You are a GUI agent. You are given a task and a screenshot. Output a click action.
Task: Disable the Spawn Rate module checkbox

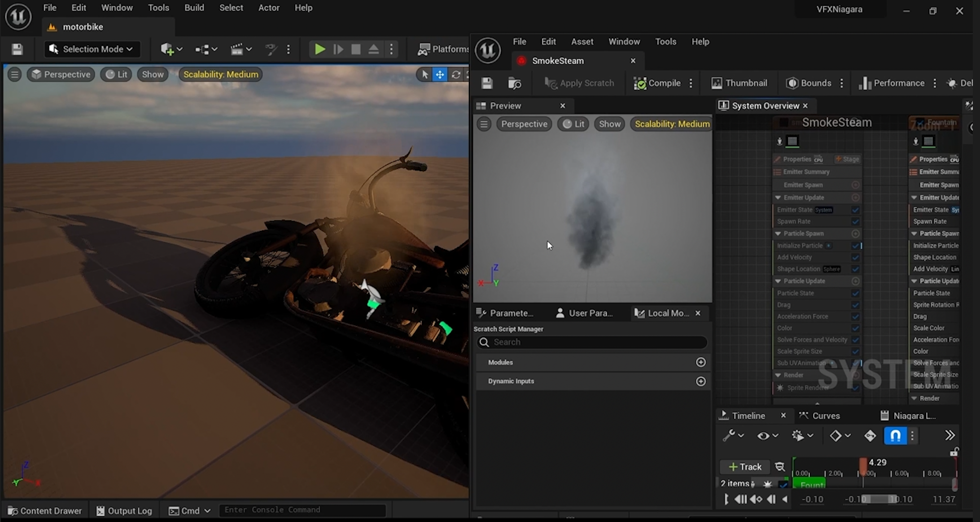pyautogui.click(x=855, y=222)
